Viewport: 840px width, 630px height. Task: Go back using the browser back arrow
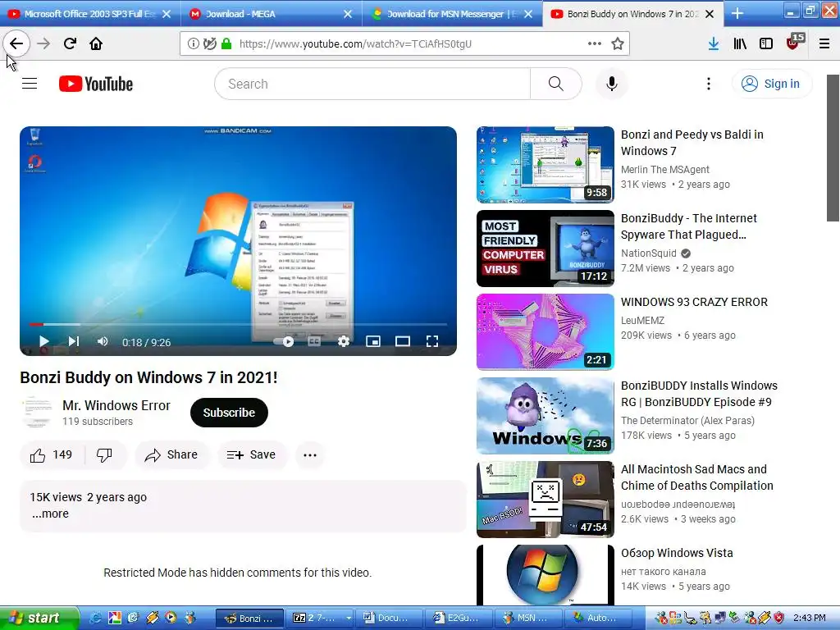tap(16, 43)
